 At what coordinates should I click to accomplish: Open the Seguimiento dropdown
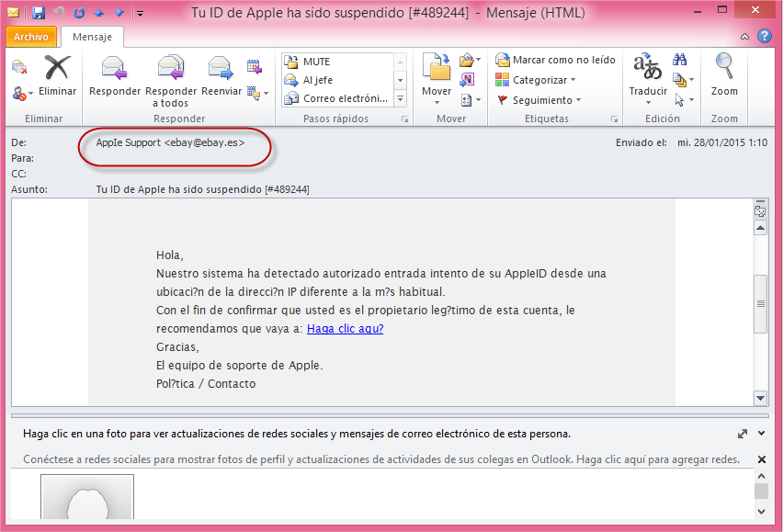click(x=539, y=100)
